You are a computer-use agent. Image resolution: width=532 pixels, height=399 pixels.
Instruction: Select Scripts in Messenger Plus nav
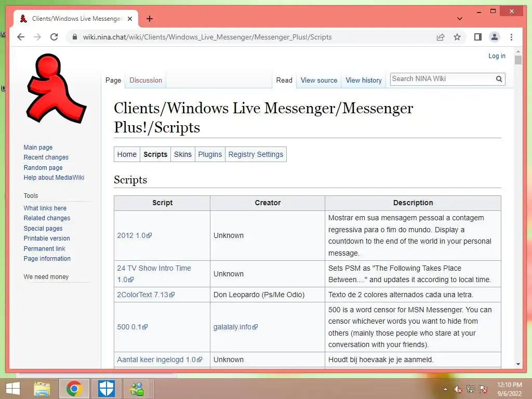[x=155, y=154]
